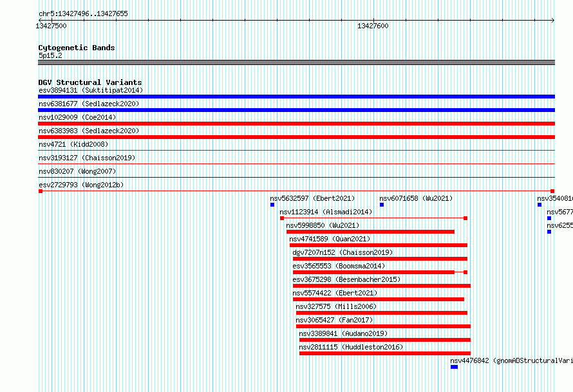The image size is (573, 392).
Task: Click the red bar of esv3565553
Action: click(374, 272)
